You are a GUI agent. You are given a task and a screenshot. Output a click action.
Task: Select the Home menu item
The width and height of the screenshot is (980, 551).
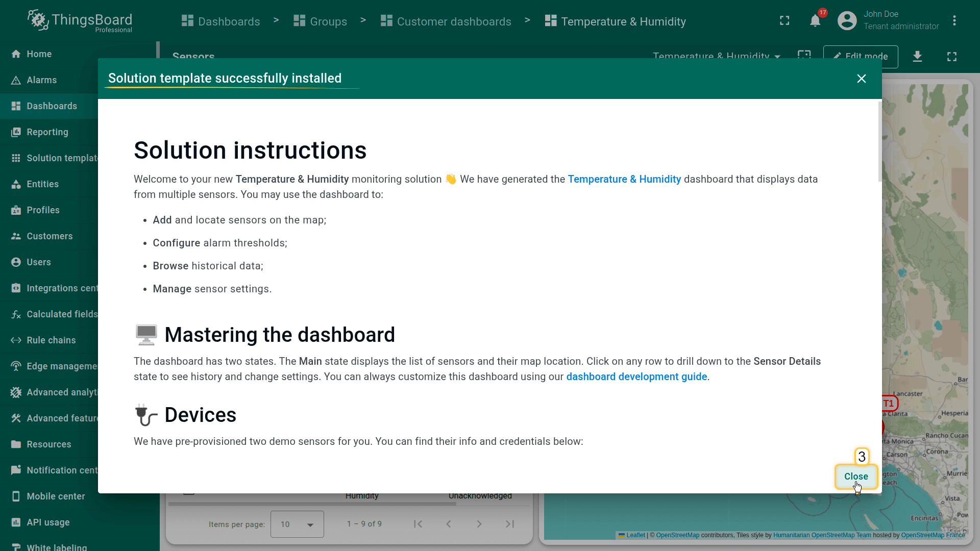pyautogui.click(x=39, y=54)
